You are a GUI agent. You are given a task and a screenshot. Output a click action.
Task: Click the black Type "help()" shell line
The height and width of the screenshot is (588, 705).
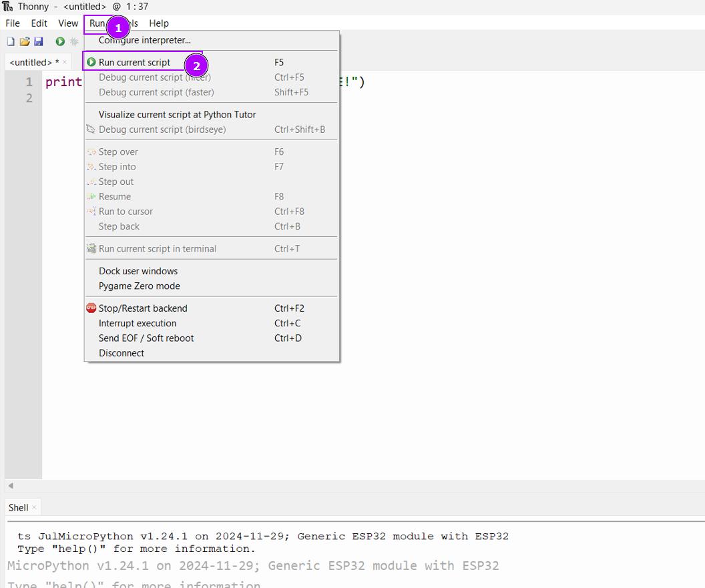pos(136,549)
